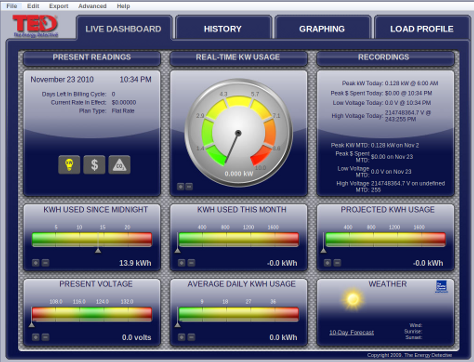Click the Low Voltage Today recording line
Image resolution: width=474 pixels, height=362 pixels.
click(382, 103)
